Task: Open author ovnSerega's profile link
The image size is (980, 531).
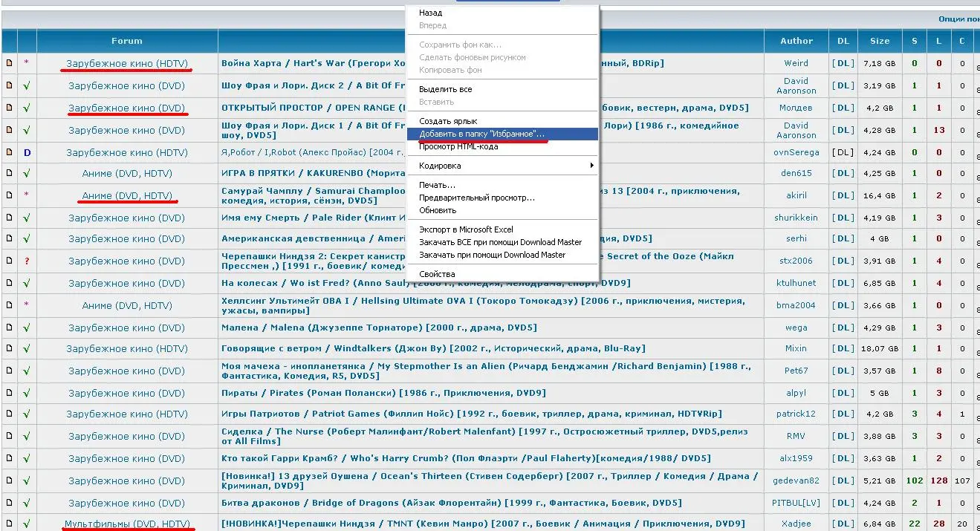Action: (796, 152)
